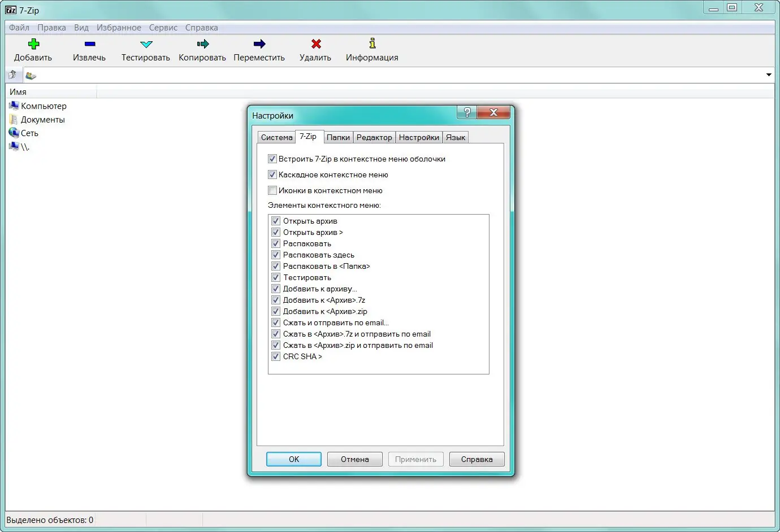Select the Сеть network icon
The width and height of the screenshot is (780, 532).
(14, 133)
